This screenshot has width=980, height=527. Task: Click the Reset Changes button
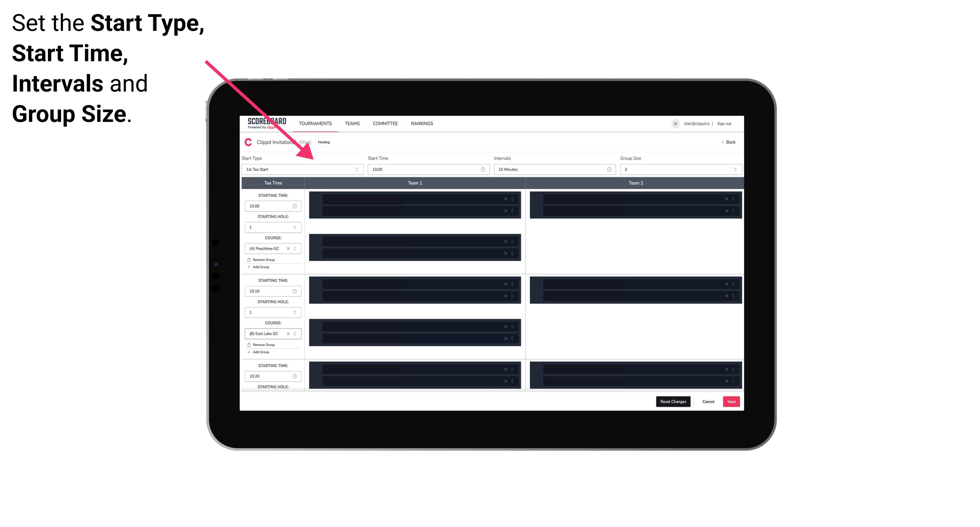pos(673,401)
